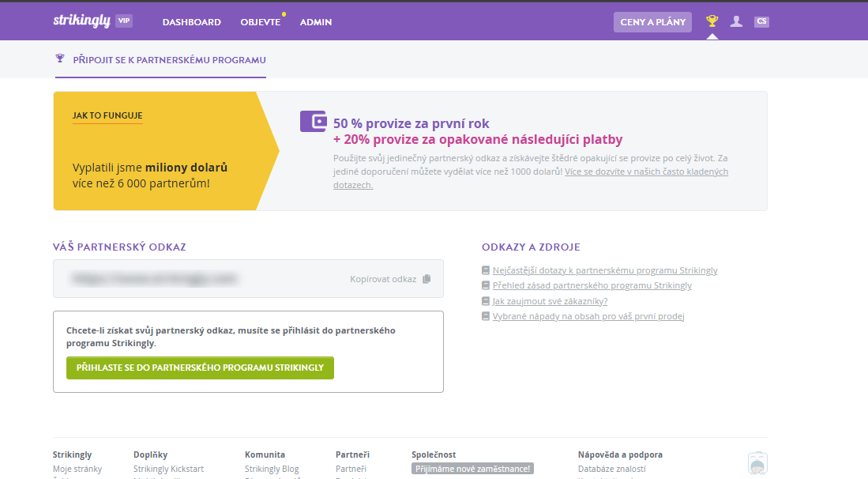Image resolution: width=868 pixels, height=479 pixels.
Task: Open the Objevte menu
Action: 260,22
